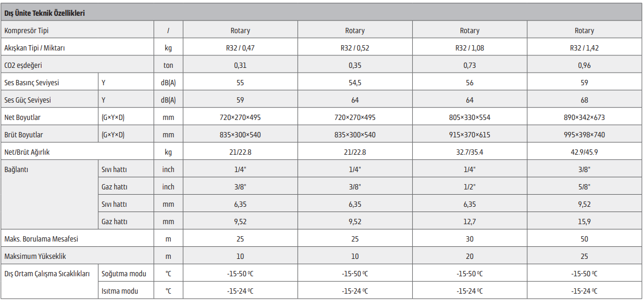Click the 'R32 / 1,42' refrigerant cell
The height and width of the screenshot is (301, 644).
tap(584, 48)
